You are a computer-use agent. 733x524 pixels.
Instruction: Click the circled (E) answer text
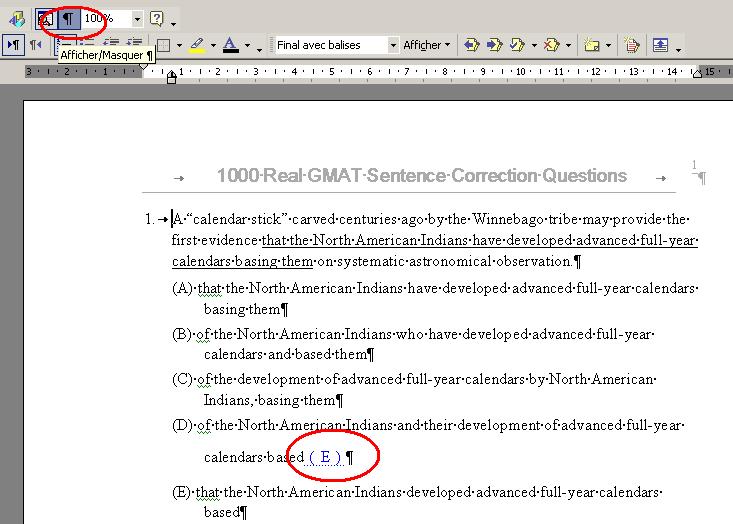pyautogui.click(x=325, y=457)
